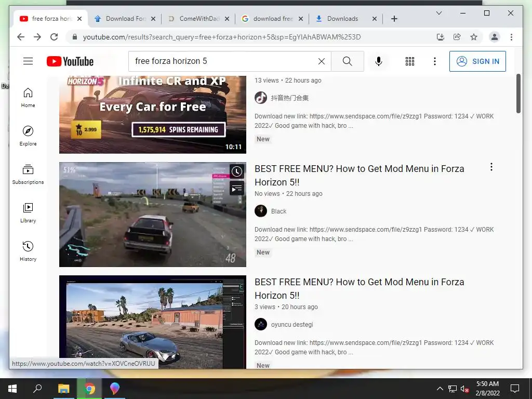Viewport: 532px width, 399px height.
Task: Open the Windows Start menu
Action: (x=12, y=389)
